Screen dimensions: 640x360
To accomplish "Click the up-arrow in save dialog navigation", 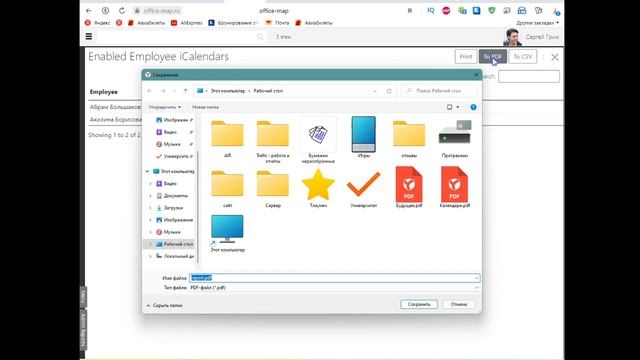I will (x=185, y=91).
